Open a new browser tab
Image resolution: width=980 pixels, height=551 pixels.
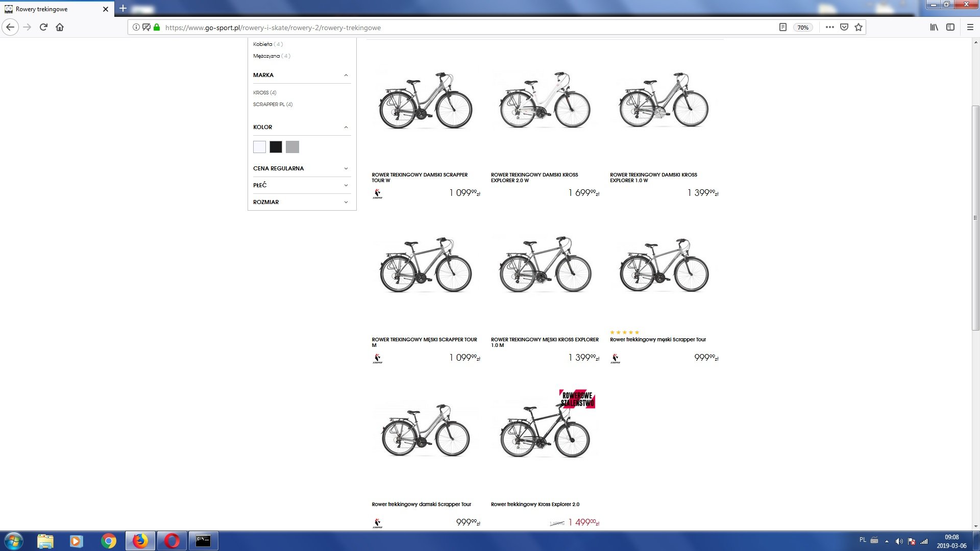[x=123, y=9]
